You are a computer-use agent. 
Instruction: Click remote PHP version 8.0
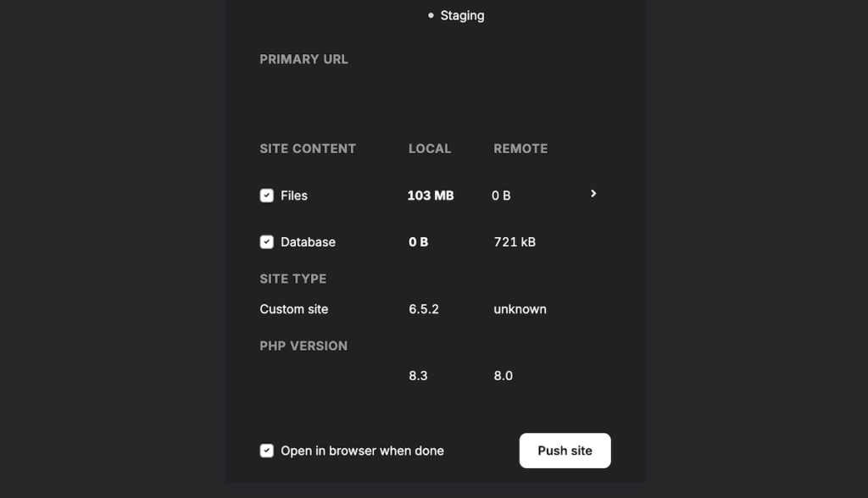(x=503, y=375)
